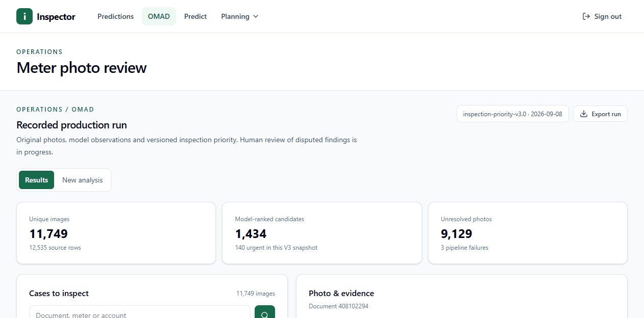The width and height of the screenshot is (644, 318).
Task: Expand the Planning menu chevron
Action: (256, 16)
